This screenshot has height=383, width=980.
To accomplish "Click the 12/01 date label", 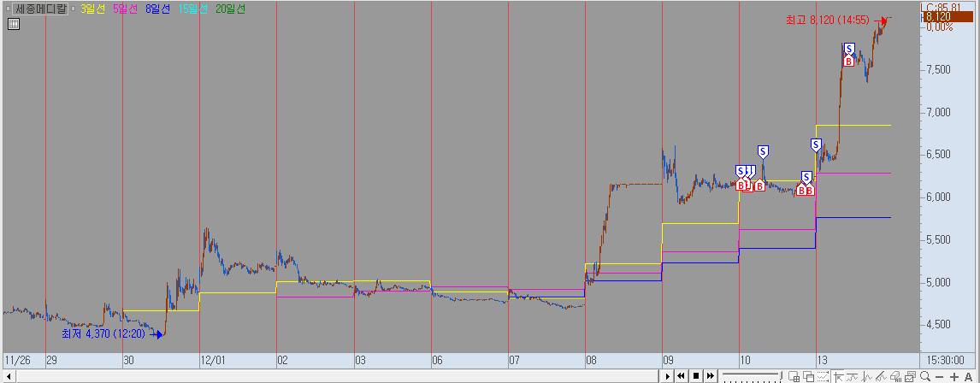I will 212,361.
